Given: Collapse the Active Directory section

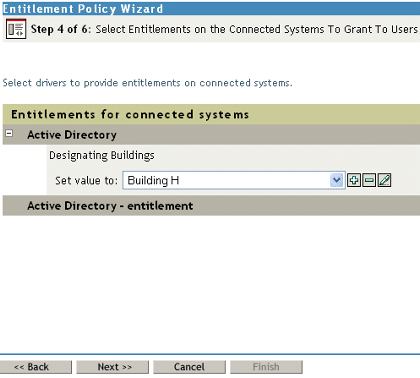Looking at the screenshot, I should (x=9, y=134).
